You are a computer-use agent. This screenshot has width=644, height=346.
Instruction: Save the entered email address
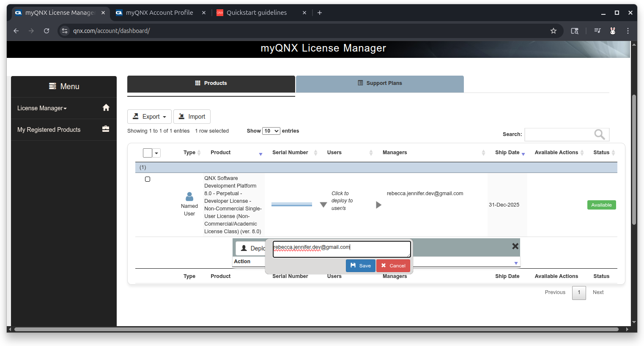360,266
